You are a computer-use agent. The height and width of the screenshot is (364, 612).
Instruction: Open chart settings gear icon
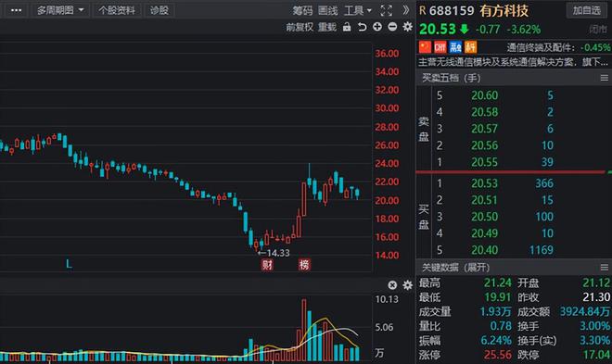(x=407, y=27)
